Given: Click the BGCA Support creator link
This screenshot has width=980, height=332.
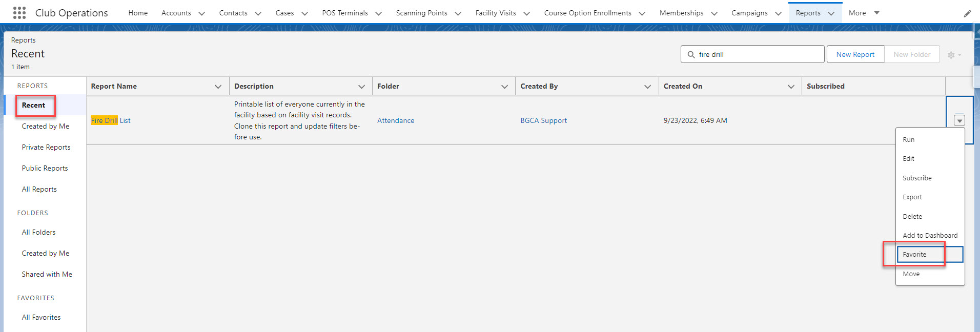Looking at the screenshot, I should point(543,120).
